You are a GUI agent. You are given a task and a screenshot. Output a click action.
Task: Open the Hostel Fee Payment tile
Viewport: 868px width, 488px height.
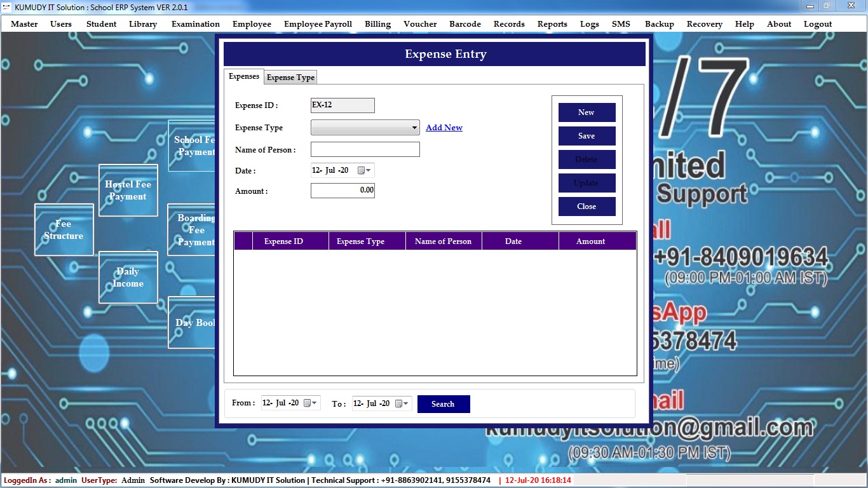tap(128, 190)
